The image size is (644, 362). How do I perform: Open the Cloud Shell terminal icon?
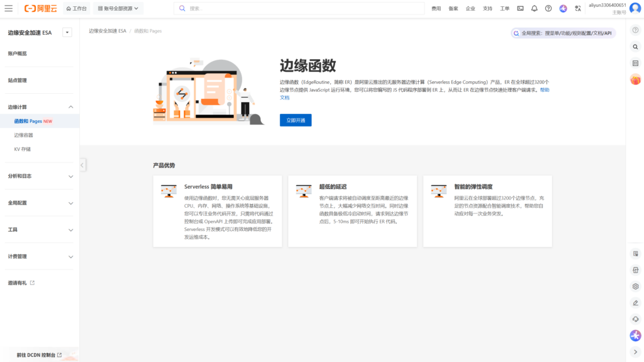[x=520, y=8]
